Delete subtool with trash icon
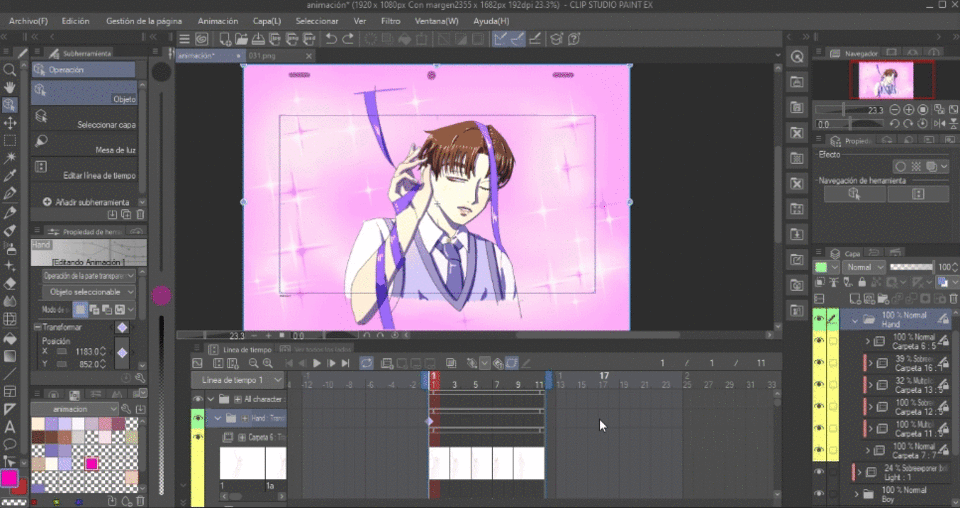This screenshot has height=508, width=960. tap(141, 214)
